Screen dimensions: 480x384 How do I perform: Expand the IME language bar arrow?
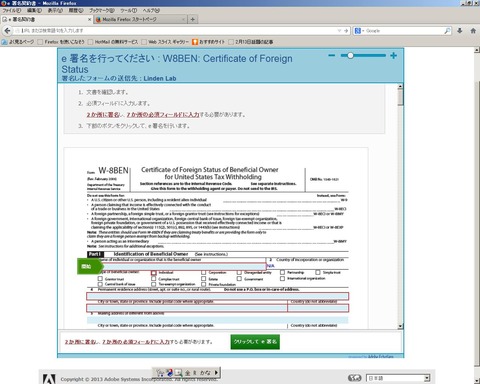pyautogui.click(x=216, y=373)
